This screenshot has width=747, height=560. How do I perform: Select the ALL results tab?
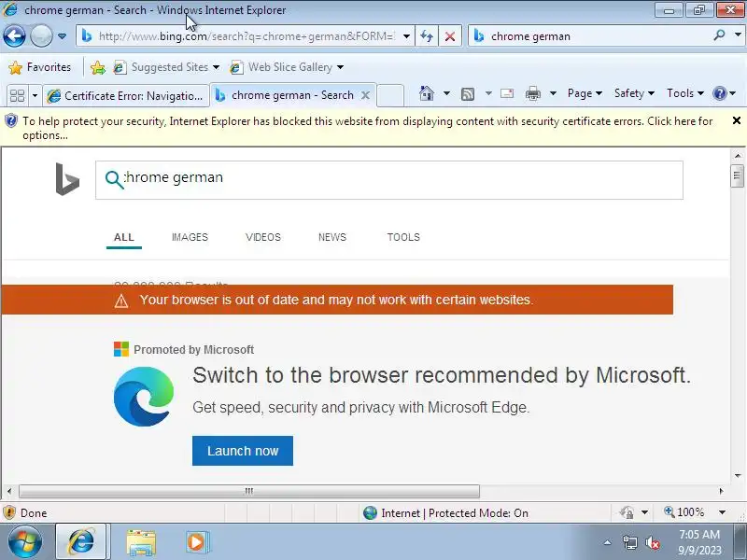[x=124, y=237]
